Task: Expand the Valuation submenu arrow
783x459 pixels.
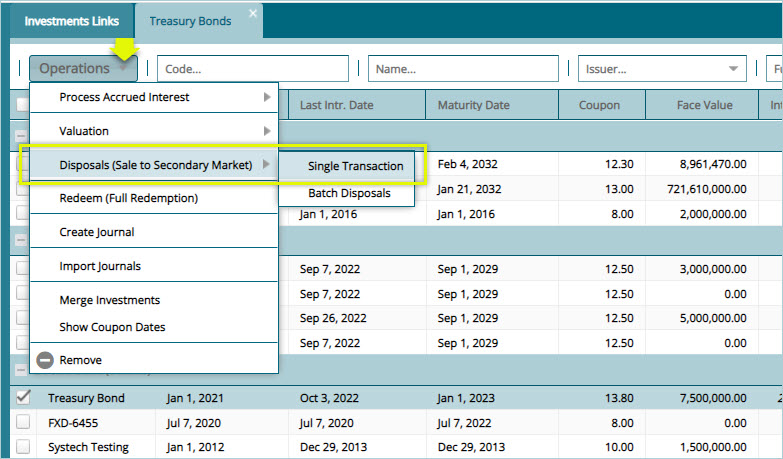Action: (x=267, y=131)
